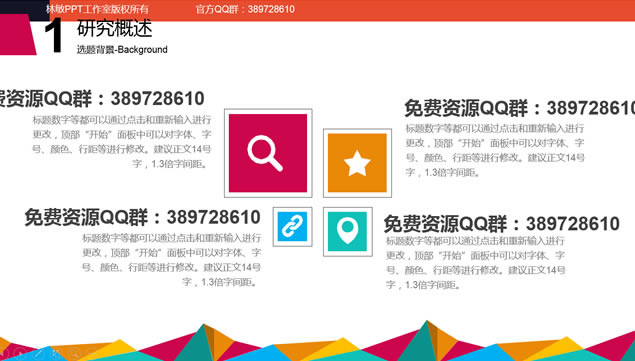635x361 pixels.
Task: Select body paragraph under the star tile's heading
Action: coord(495,150)
